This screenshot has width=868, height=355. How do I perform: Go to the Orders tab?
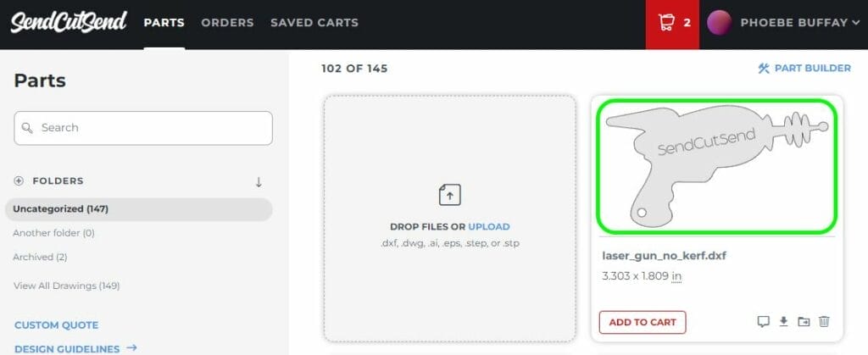(227, 23)
